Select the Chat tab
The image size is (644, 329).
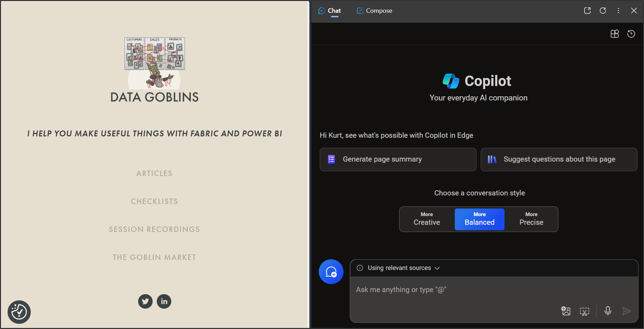click(330, 10)
